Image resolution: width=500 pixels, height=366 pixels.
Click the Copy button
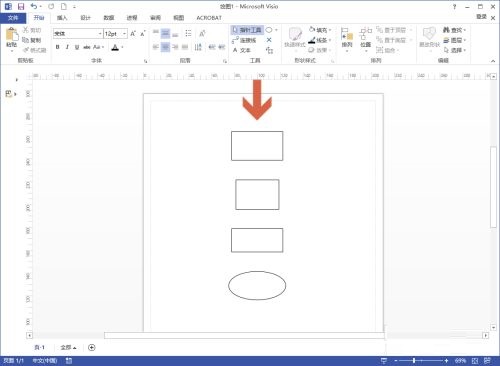click(32, 40)
